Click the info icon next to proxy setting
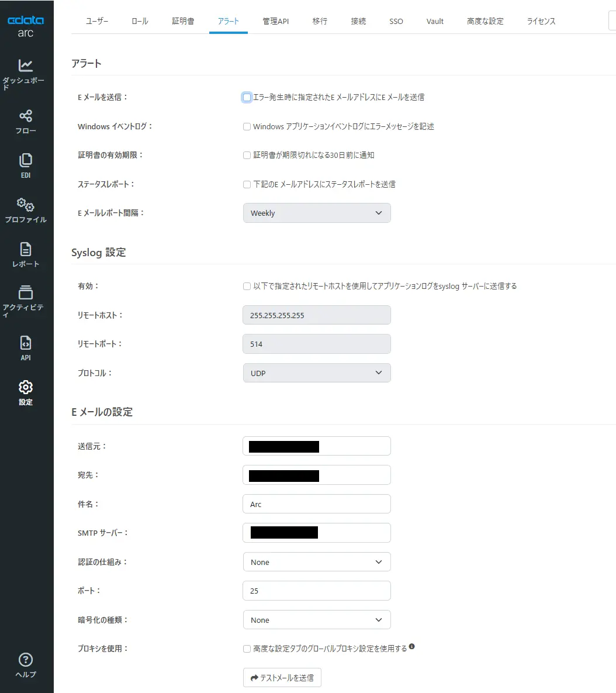The width and height of the screenshot is (616, 693). 411,646
